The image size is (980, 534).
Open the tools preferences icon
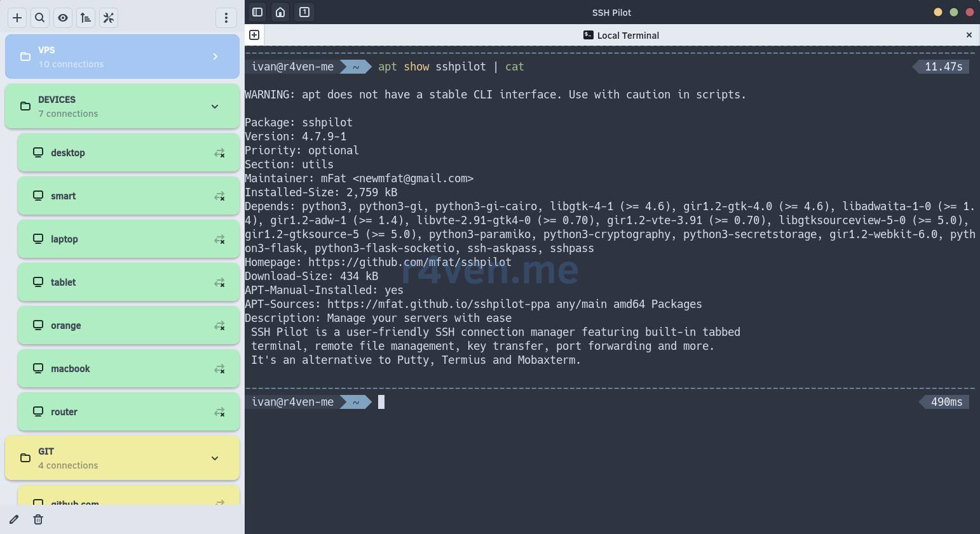pos(109,18)
